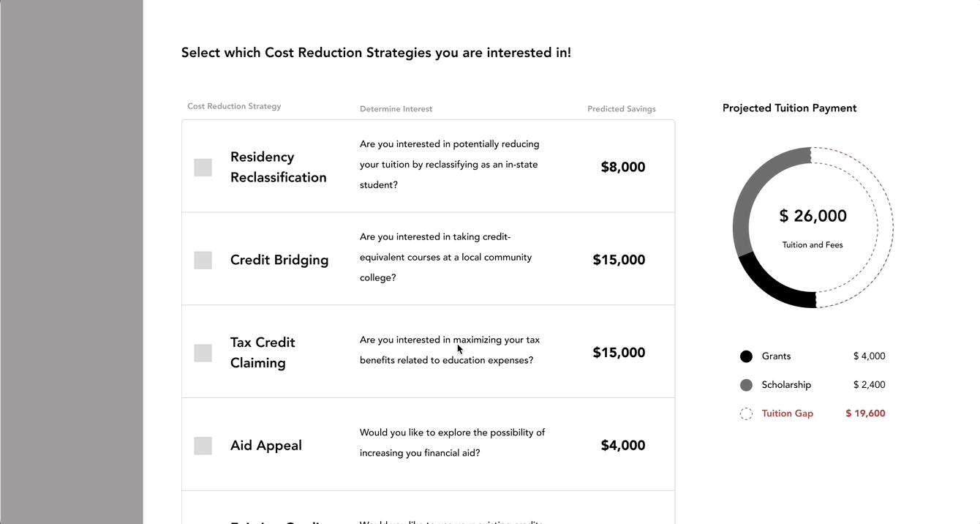
Task: Click the $8,000 predicted savings amount
Action: point(622,167)
